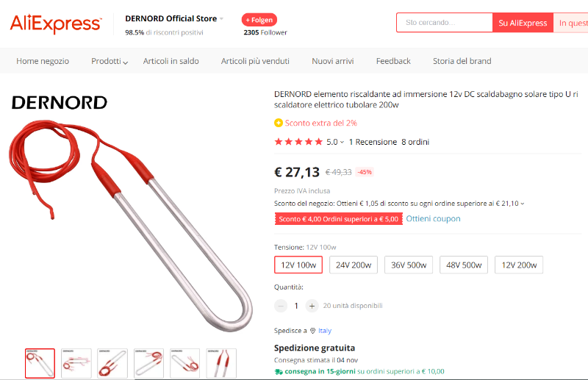Click the AliExpress logo
Viewport: 588px width, 380px height.
coord(56,24)
